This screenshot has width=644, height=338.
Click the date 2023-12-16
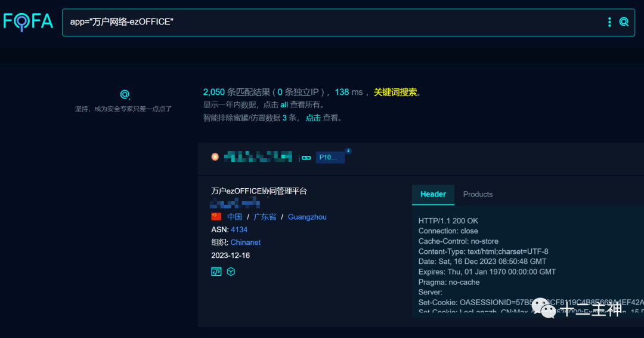[x=230, y=256]
